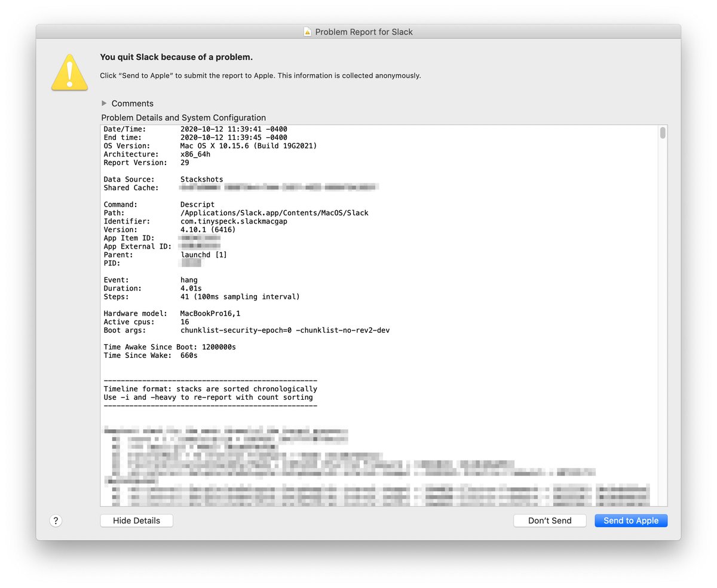Click Report Version value 29
717x588 pixels.
(185, 163)
